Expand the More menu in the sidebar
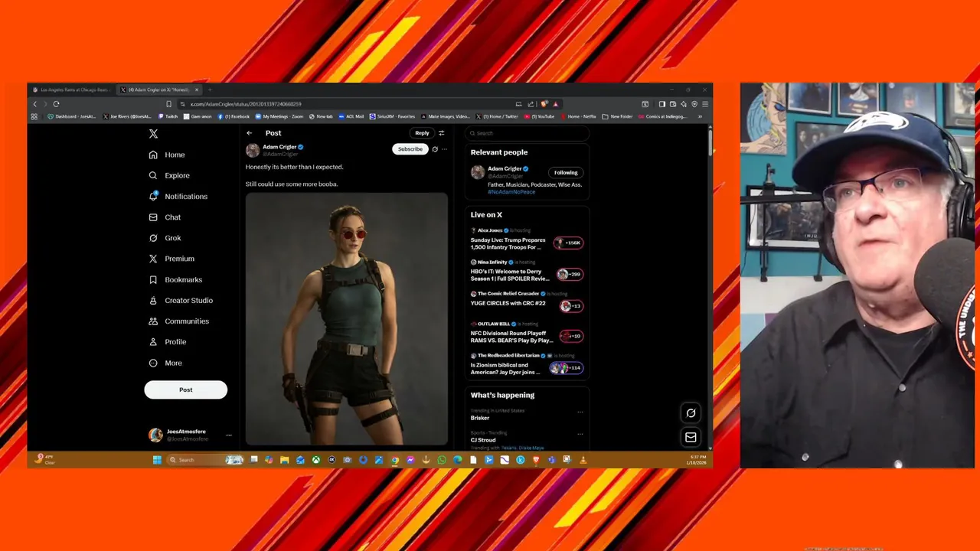The width and height of the screenshot is (980, 551). tap(165, 363)
